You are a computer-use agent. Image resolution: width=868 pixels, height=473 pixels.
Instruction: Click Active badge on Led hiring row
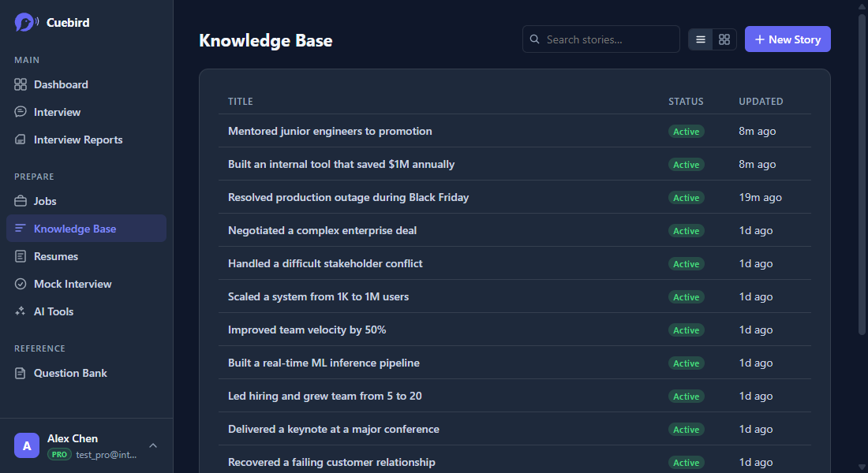tap(686, 397)
